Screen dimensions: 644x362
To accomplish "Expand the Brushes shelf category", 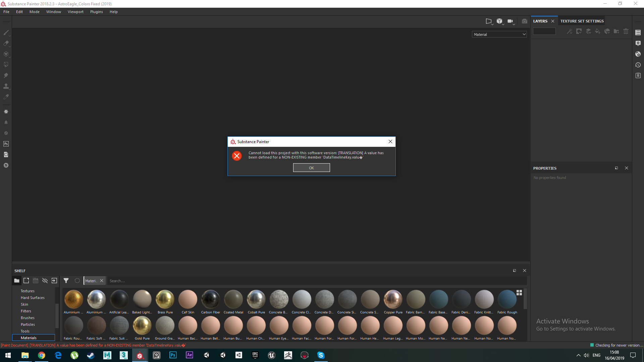I will click(28, 317).
